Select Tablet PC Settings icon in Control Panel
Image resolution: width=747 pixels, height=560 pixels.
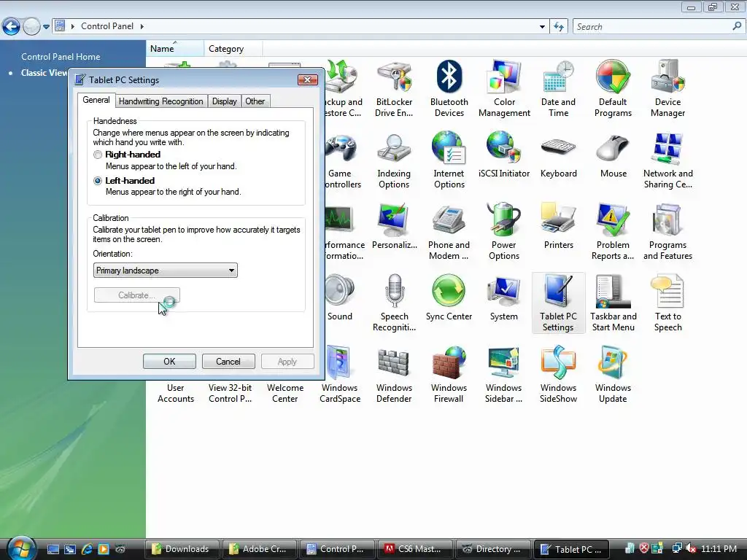pos(558,303)
